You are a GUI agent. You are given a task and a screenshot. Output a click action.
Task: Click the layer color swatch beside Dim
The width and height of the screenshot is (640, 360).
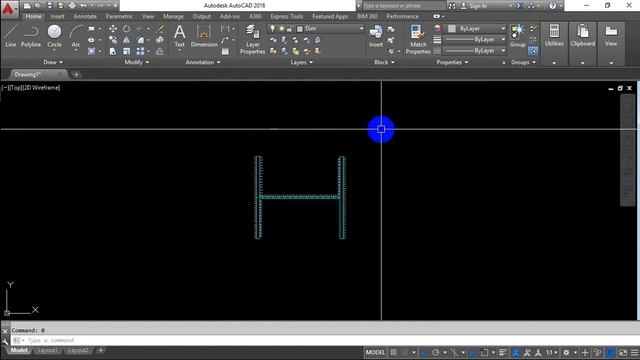(x=300, y=29)
